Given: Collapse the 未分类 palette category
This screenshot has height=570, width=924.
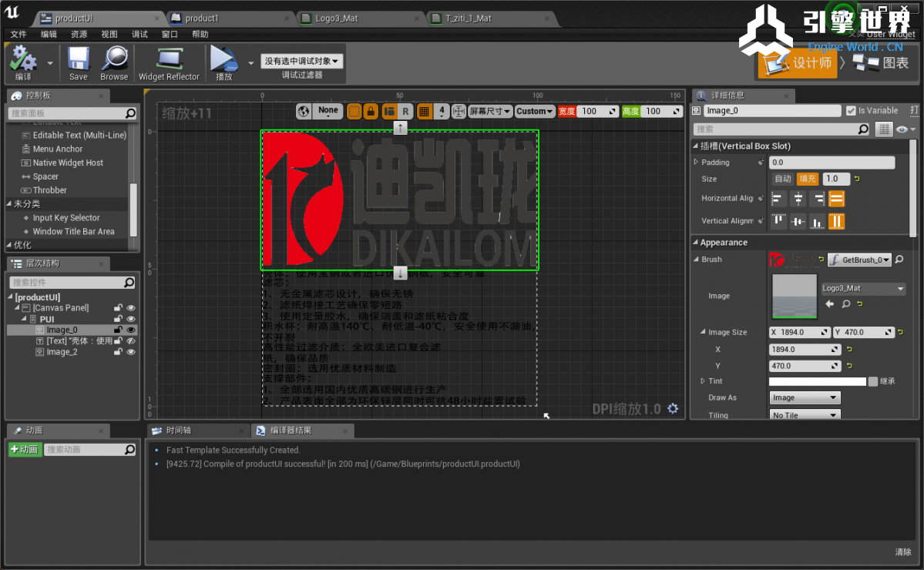Looking at the screenshot, I should pos(9,204).
